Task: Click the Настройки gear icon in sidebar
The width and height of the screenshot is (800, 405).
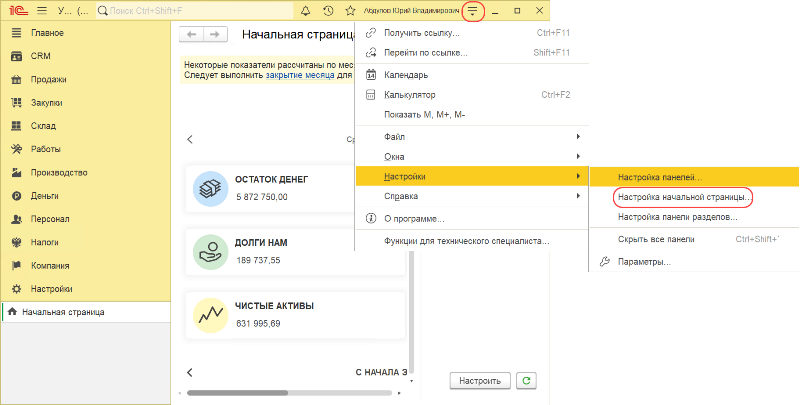Action: [x=16, y=289]
